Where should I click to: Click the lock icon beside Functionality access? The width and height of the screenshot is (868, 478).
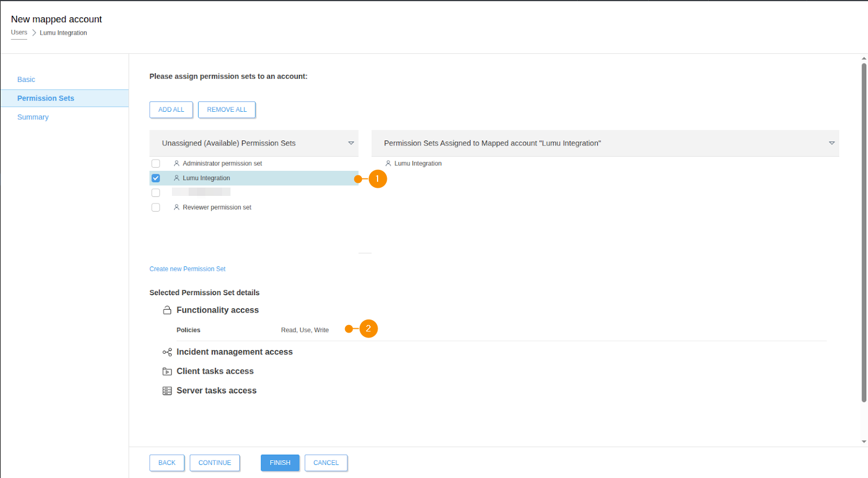pyautogui.click(x=167, y=310)
